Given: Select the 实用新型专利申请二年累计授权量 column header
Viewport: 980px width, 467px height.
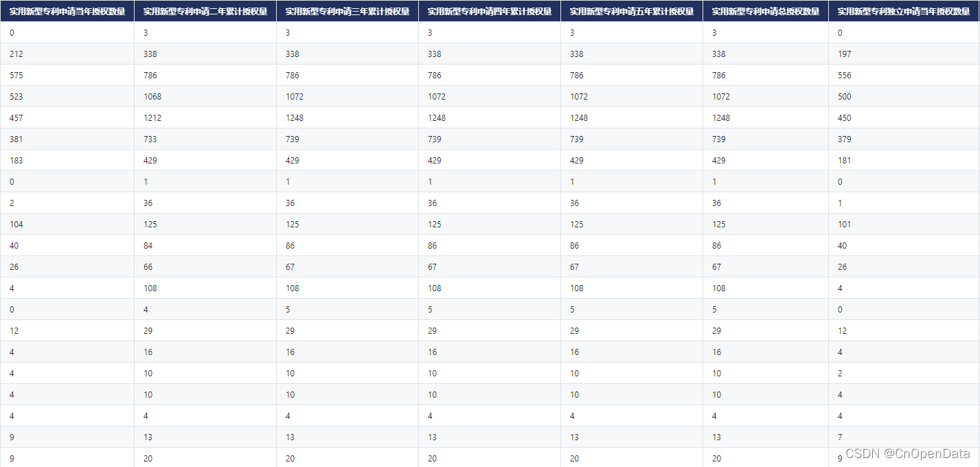Looking at the screenshot, I should point(205,11).
